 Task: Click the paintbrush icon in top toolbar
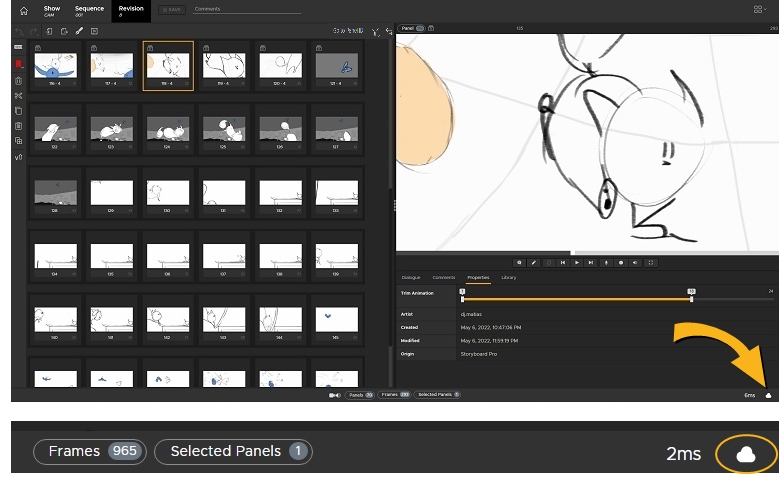[78, 31]
